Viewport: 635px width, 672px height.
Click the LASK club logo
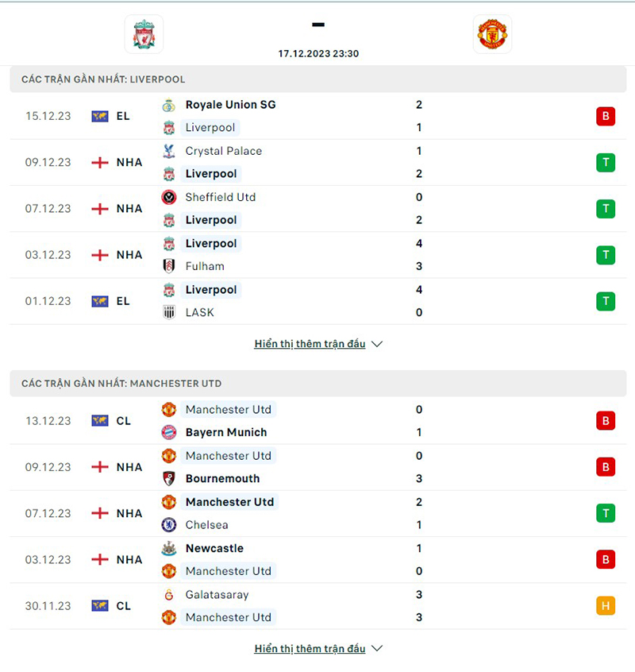[168, 312]
